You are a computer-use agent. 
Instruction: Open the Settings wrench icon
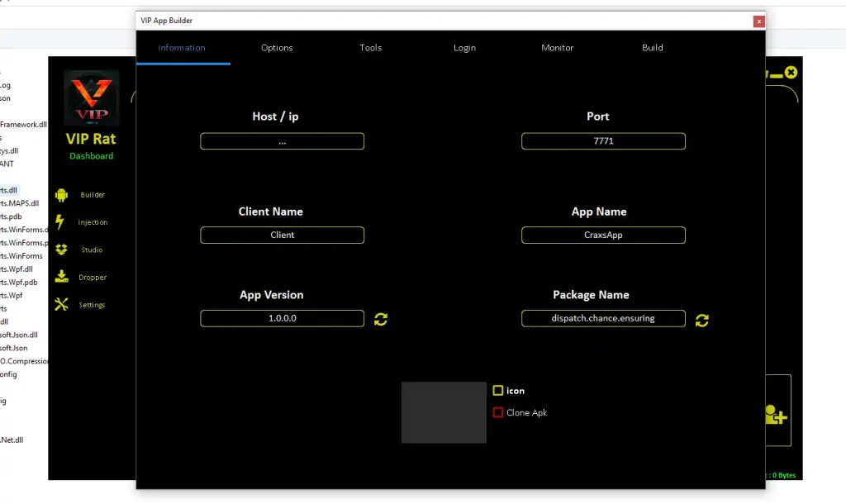click(x=61, y=304)
